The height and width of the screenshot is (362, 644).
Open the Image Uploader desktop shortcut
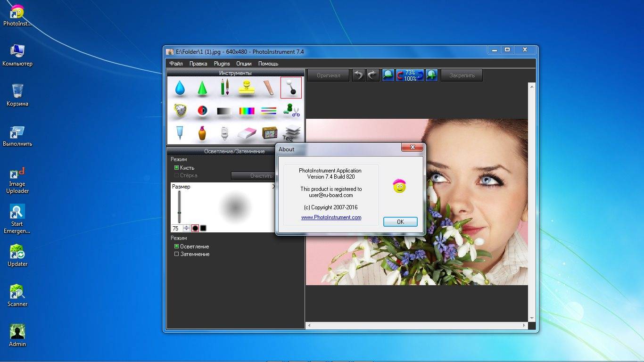tap(17, 180)
